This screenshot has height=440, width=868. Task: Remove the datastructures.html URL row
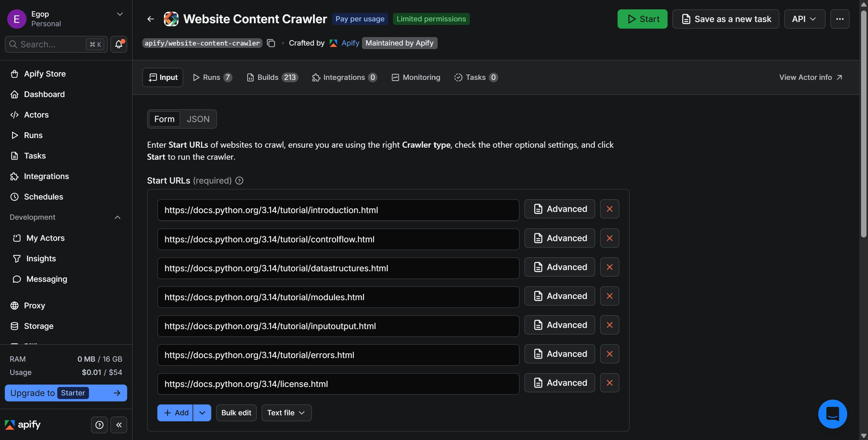tap(609, 267)
